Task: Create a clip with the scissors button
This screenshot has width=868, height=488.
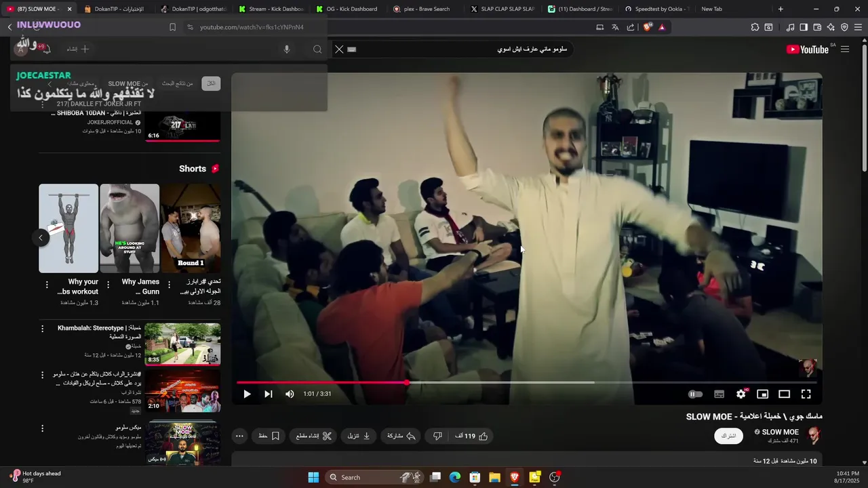Action: tap(314, 436)
